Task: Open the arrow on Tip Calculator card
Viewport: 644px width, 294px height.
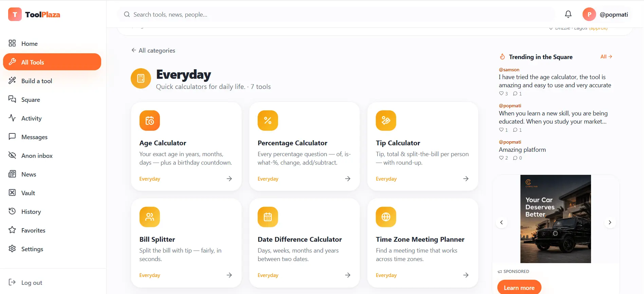Action: point(466,179)
